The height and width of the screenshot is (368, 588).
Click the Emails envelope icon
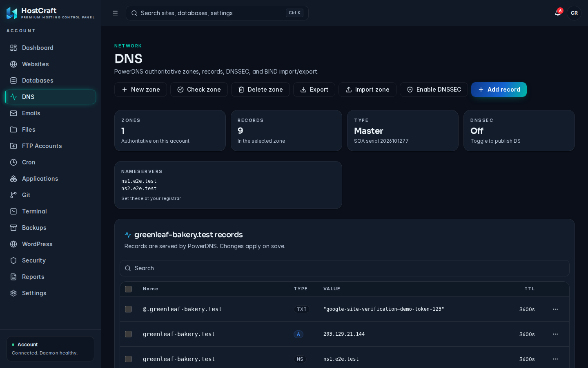(x=13, y=113)
